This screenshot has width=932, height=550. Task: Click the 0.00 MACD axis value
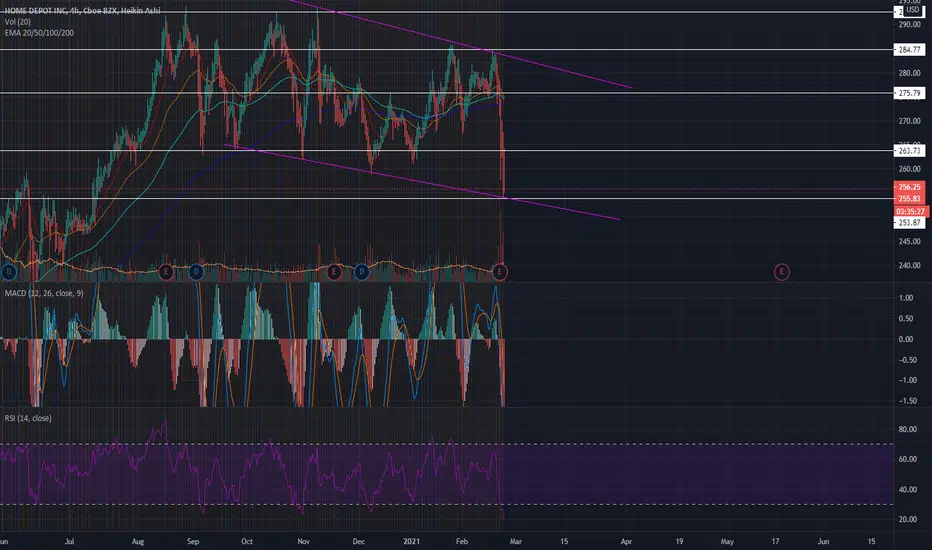tap(906, 340)
